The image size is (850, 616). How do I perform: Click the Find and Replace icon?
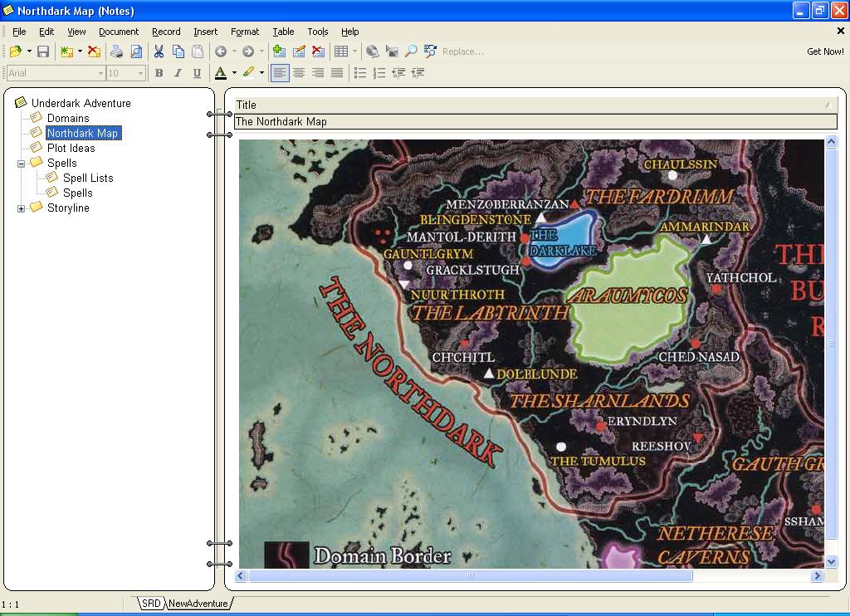[x=431, y=51]
